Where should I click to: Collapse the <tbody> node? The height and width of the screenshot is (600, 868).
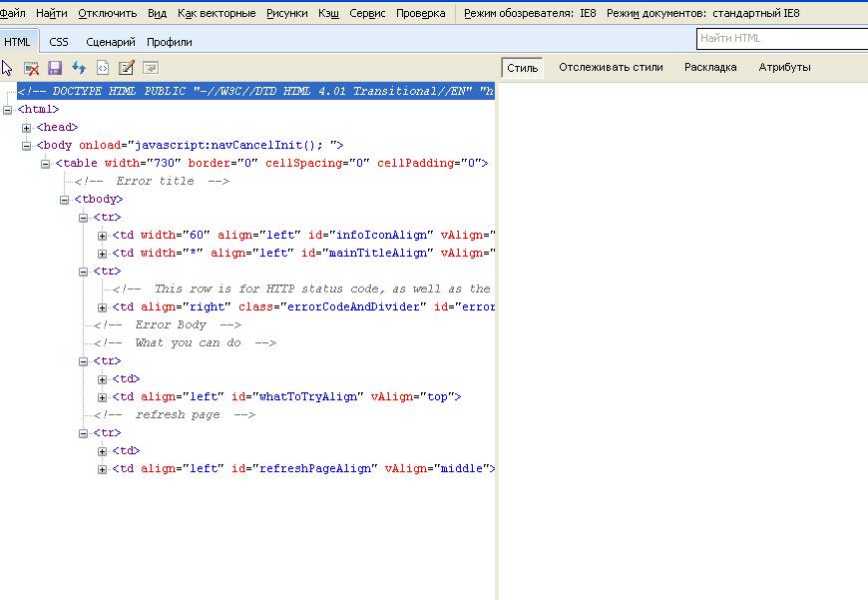click(x=64, y=200)
